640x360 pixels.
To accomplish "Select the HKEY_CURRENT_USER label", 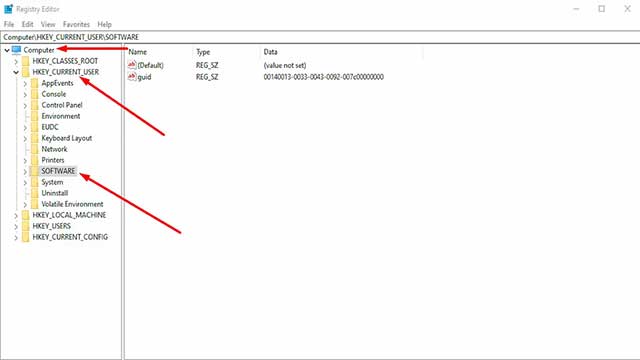I will (66, 72).
